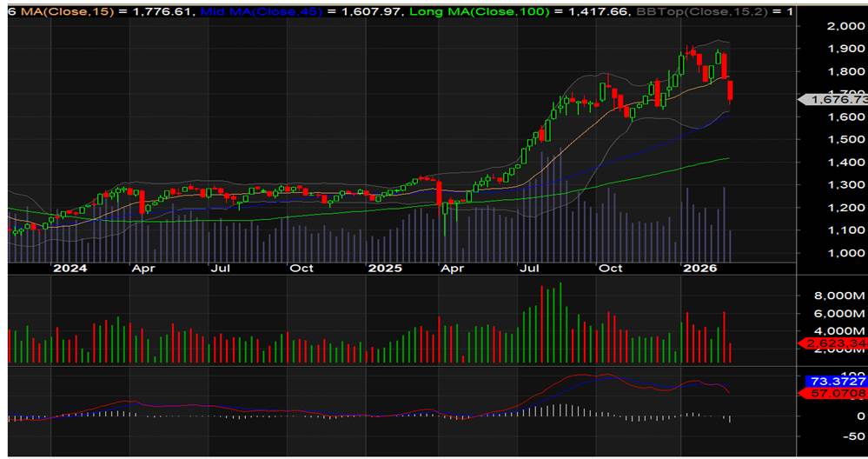Viewport: 868px width, 459px height.
Task: Click the -50 level on indicator axis
Action: 853,436
